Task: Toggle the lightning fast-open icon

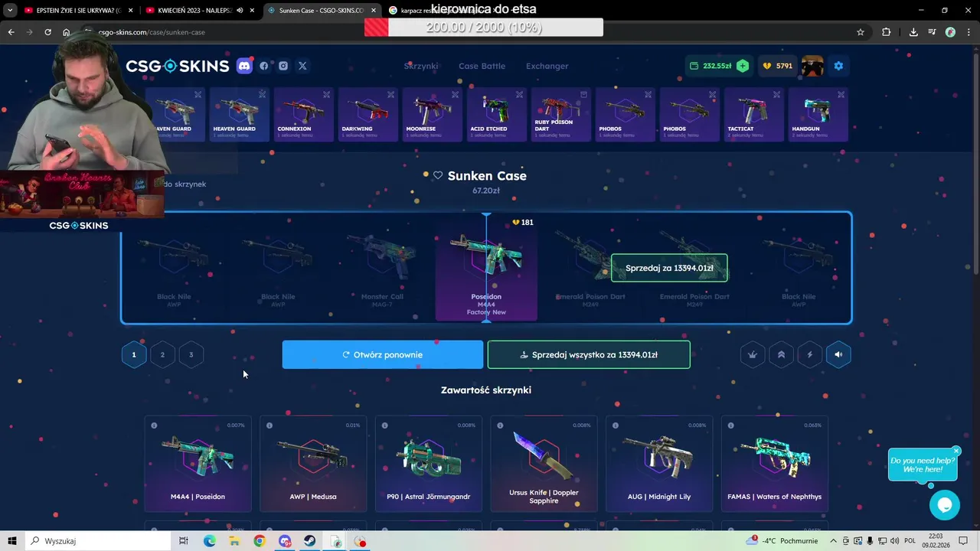Action: [810, 354]
